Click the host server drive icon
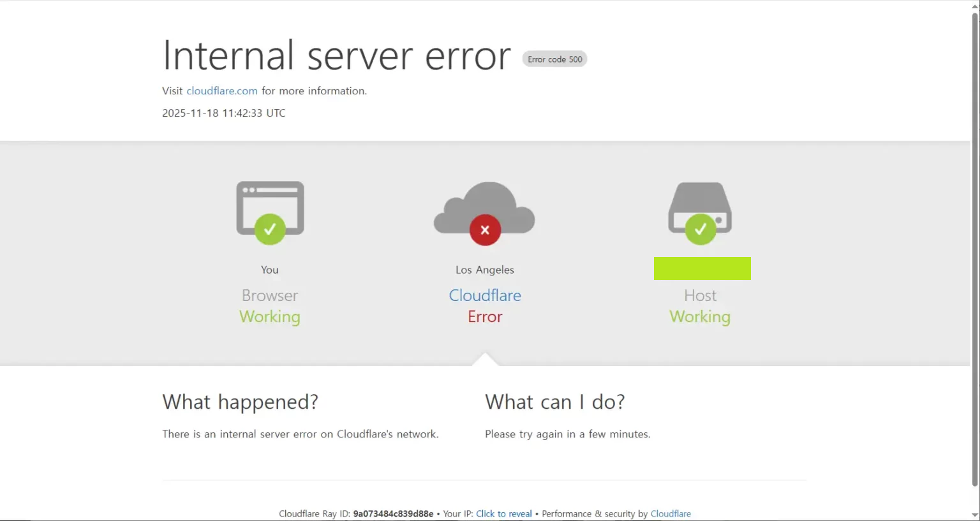The width and height of the screenshot is (980, 521). point(700,207)
